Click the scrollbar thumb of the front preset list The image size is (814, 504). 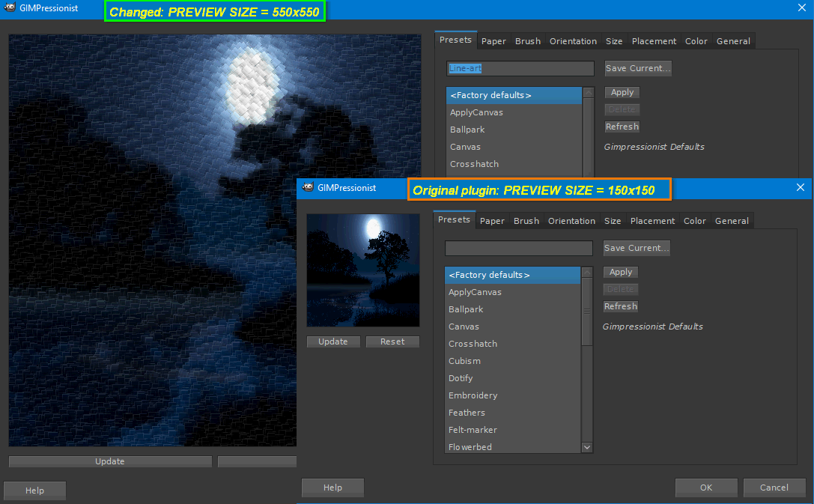click(586, 312)
